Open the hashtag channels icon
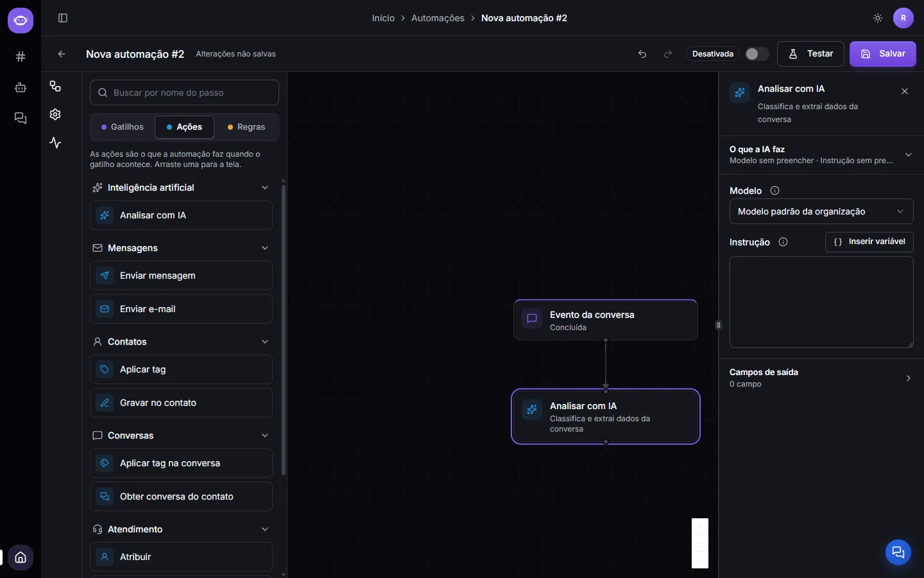The width and height of the screenshot is (924, 578). [x=21, y=57]
